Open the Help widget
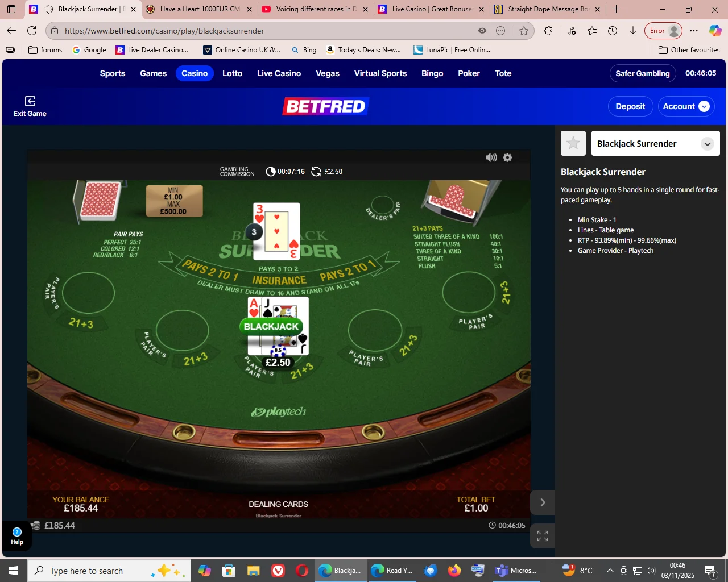 [x=17, y=536]
